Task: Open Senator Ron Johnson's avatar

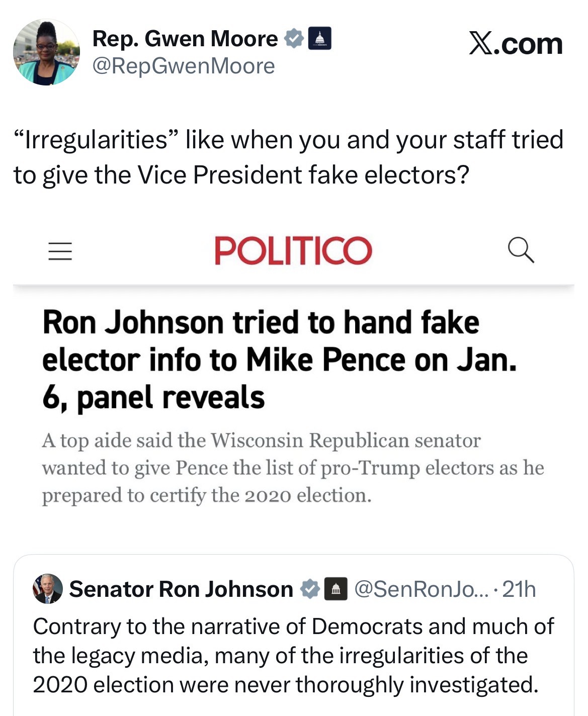Action: [x=48, y=588]
